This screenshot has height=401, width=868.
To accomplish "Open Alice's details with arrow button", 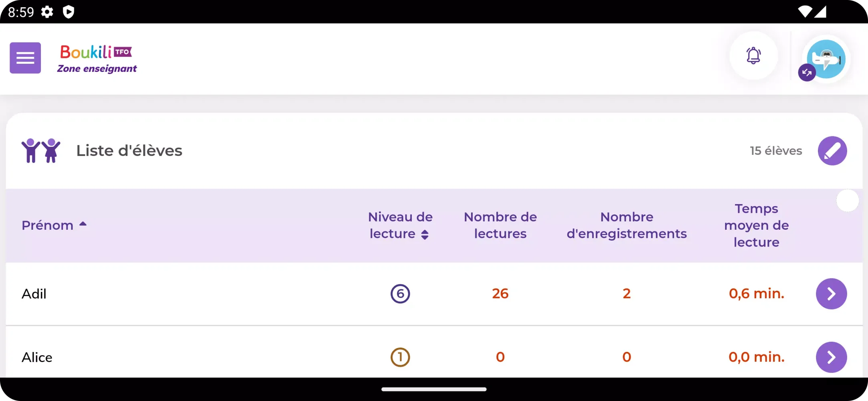I will [x=831, y=357].
